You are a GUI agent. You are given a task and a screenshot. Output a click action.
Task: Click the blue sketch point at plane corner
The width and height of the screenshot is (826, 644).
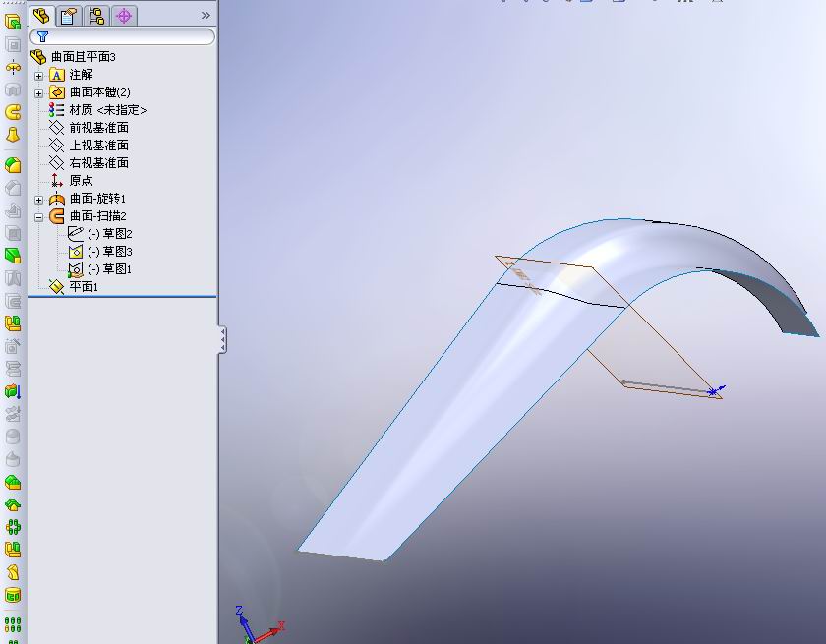pyautogui.click(x=713, y=391)
